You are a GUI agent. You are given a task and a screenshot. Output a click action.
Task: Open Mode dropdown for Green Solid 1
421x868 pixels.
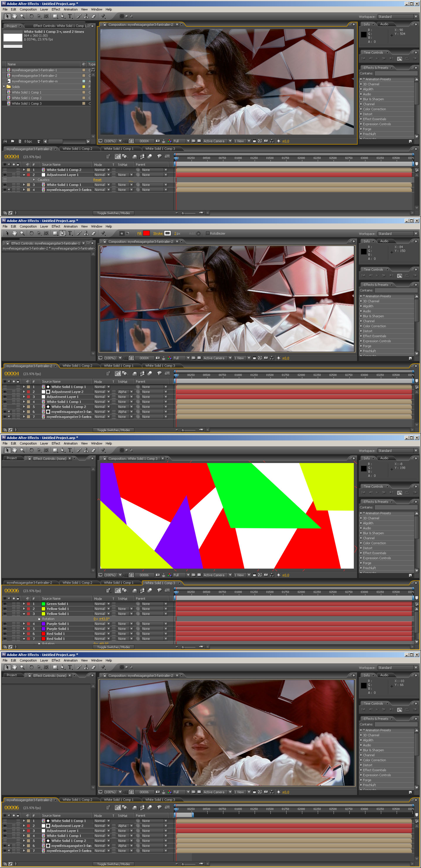click(102, 604)
